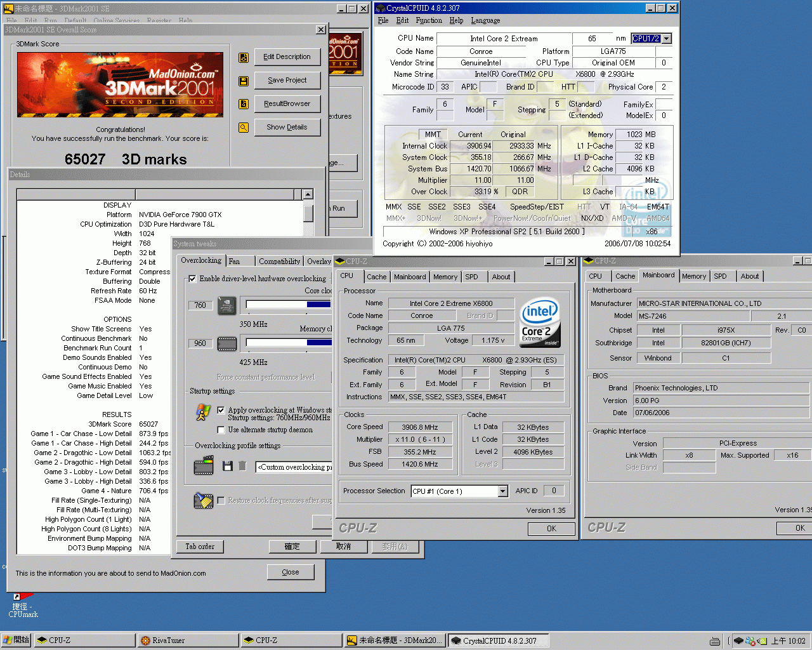Click the QDR button in CrystalCPUID
812x650 pixels.
tap(520, 192)
